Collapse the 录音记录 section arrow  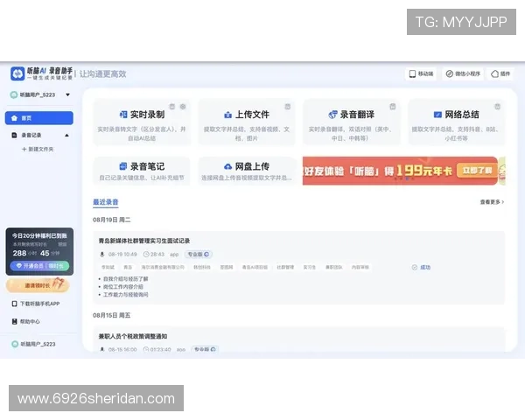pos(67,136)
